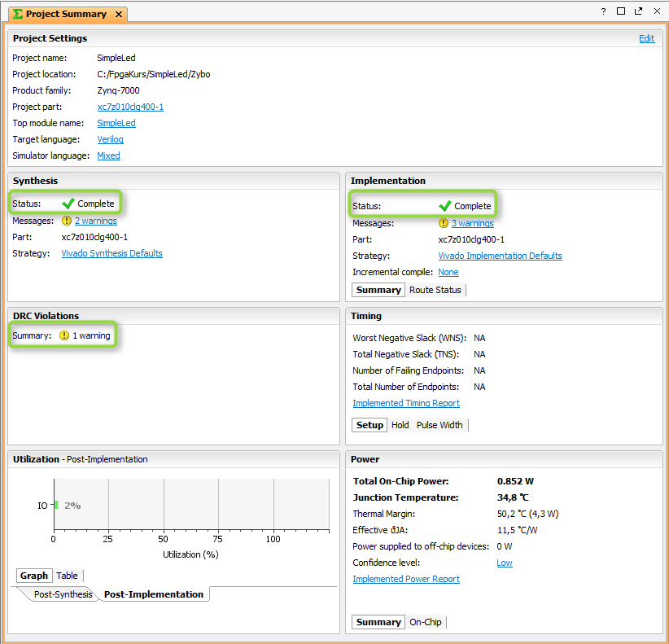Switch Timing view to Pulse Width

tap(439, 425)
